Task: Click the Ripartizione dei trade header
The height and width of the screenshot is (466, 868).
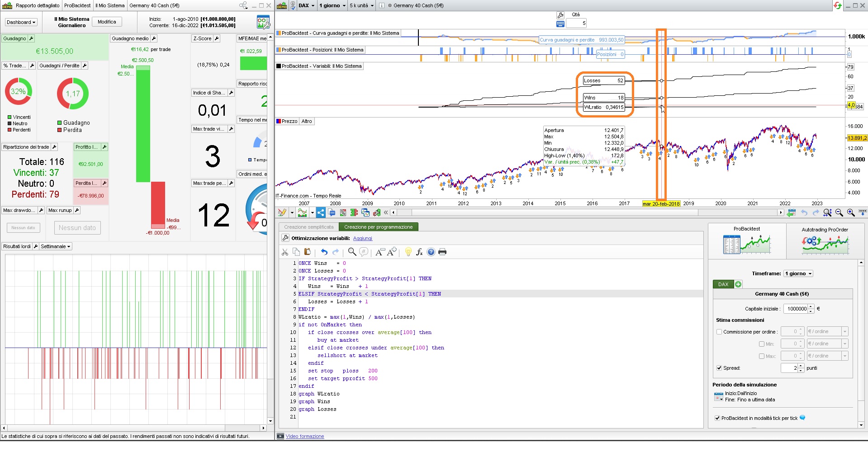Action: click(x=26, y=147)
